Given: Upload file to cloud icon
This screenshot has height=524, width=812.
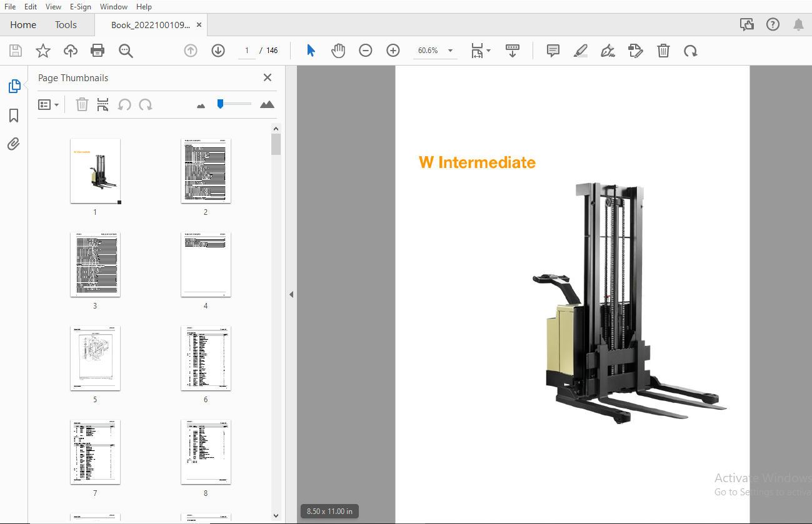Looking at the screenshot, I should click(71, 51).
